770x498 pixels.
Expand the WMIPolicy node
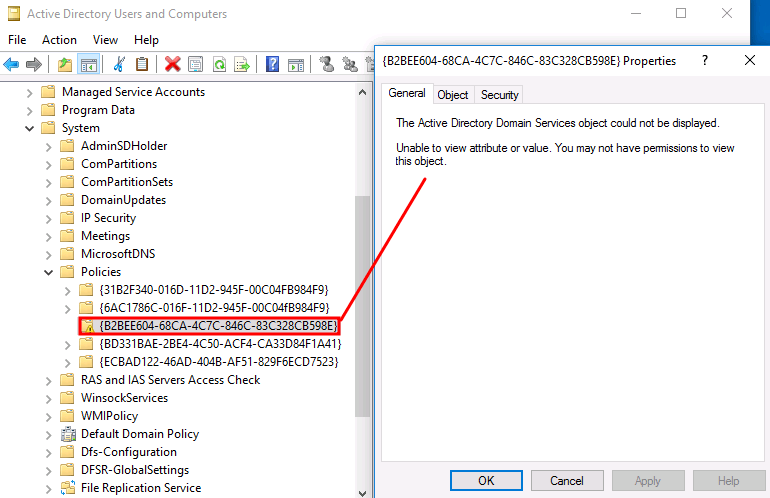(48, 417)
